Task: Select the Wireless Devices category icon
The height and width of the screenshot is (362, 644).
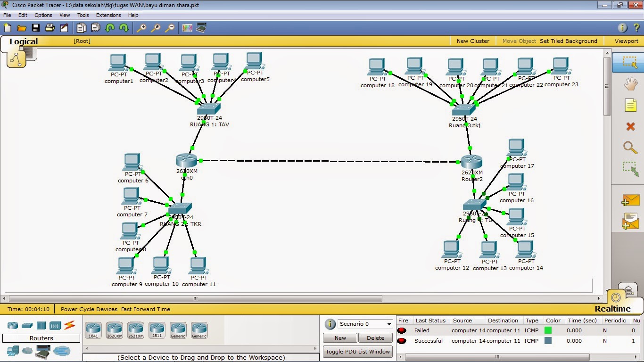Action: point(55,325)
